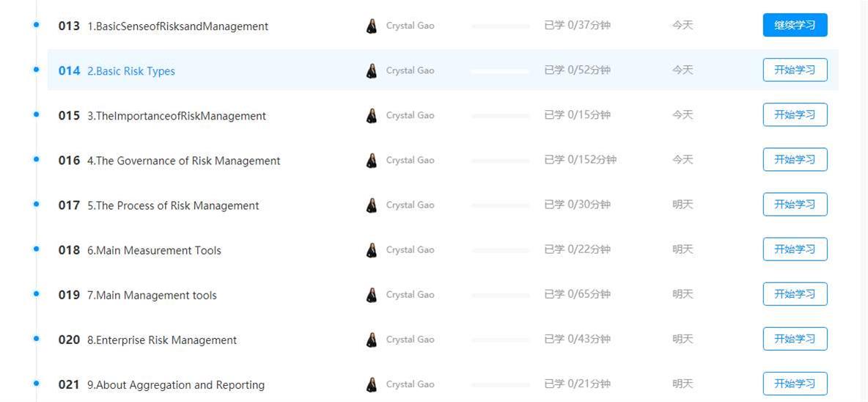Click lesson number 021

[x=69, y=385]
